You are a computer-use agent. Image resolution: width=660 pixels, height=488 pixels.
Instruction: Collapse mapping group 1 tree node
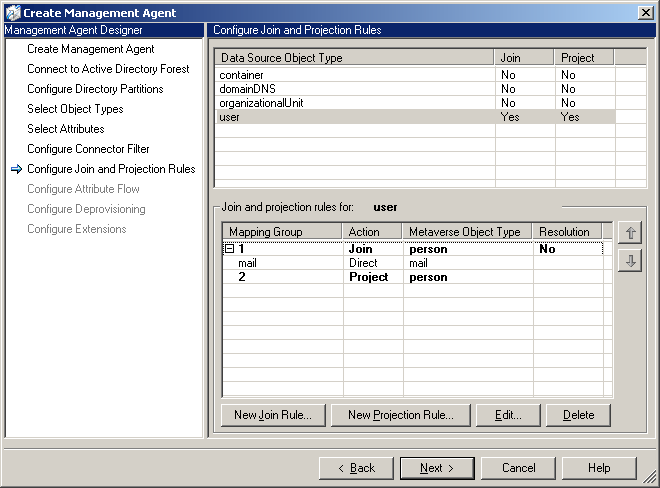(x=230, y=249)
